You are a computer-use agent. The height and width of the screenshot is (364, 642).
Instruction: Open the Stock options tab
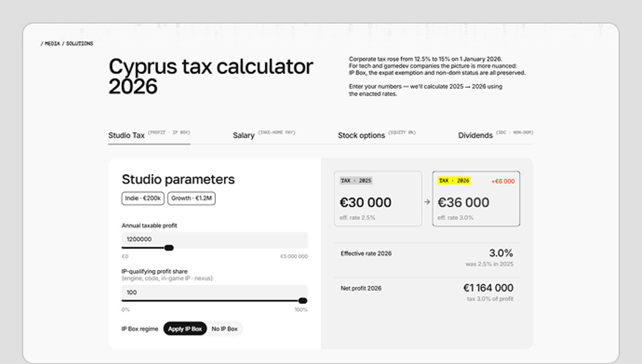coord(377,136)
